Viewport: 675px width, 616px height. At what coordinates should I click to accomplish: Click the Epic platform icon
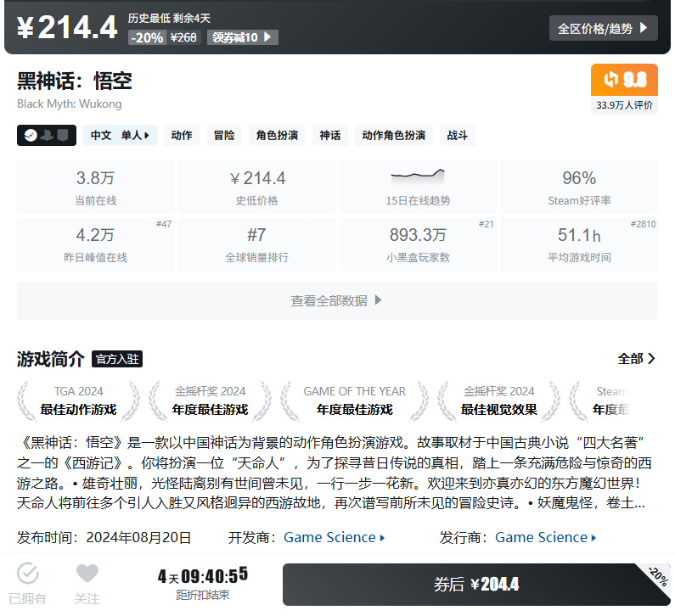[63, 136]
